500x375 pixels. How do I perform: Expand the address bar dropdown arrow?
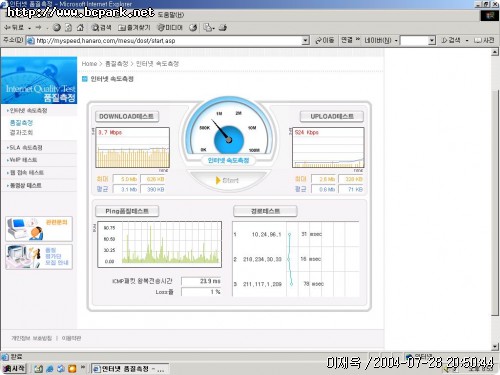pos(305,41)
